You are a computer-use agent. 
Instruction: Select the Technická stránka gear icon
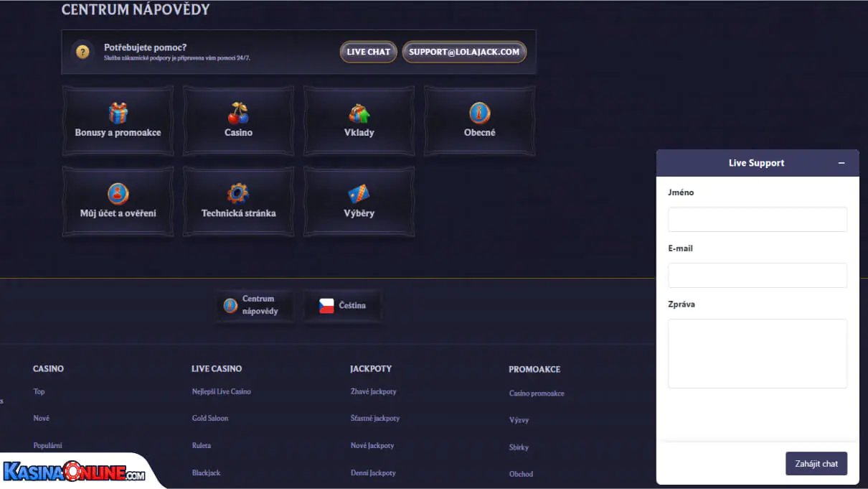tap(238, 193)
